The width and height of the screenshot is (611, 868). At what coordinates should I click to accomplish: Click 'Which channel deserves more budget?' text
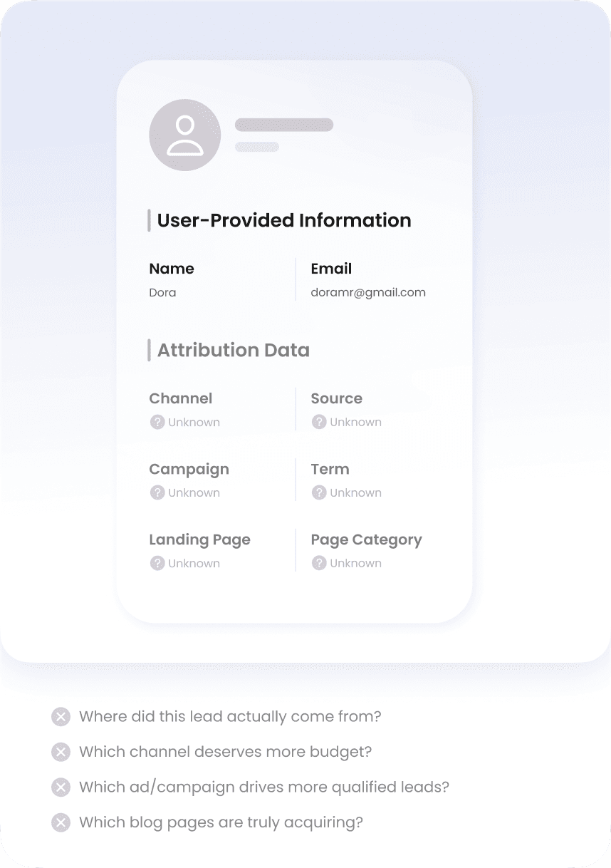(225, 752)
